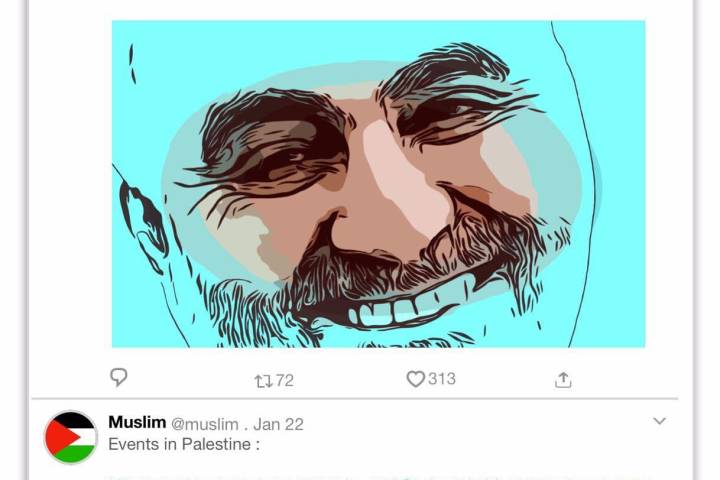
Task: Like the tweet via the heart icon
Action: click(x=415, y=379)
